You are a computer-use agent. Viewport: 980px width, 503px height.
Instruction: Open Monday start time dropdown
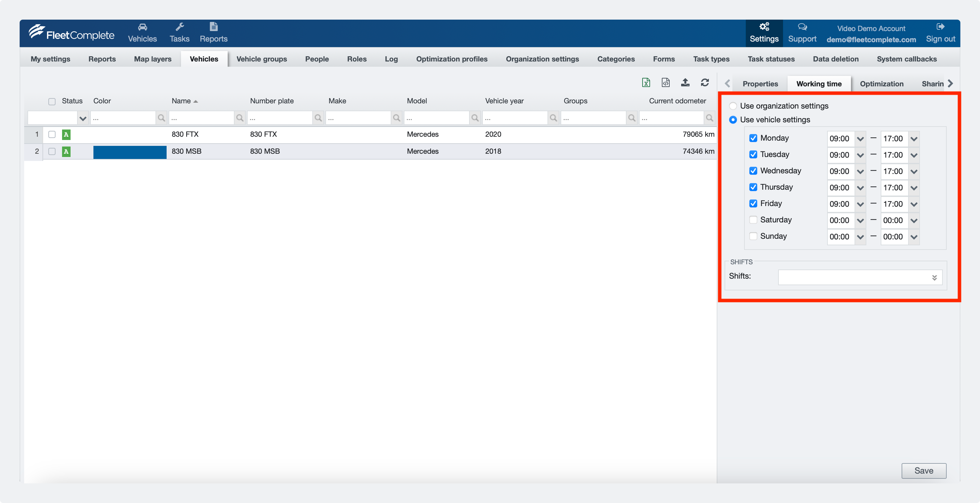tap(860, 139)
